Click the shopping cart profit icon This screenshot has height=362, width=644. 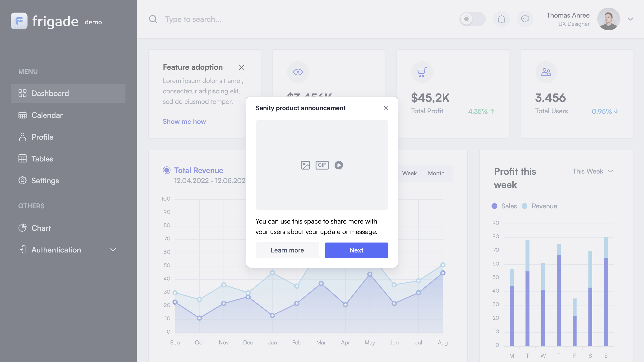422,72
